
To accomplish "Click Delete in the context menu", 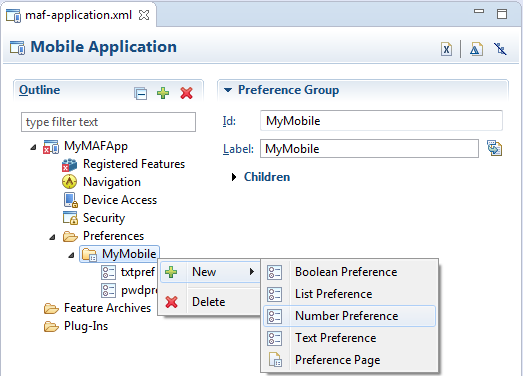I will tap(209, 302).
